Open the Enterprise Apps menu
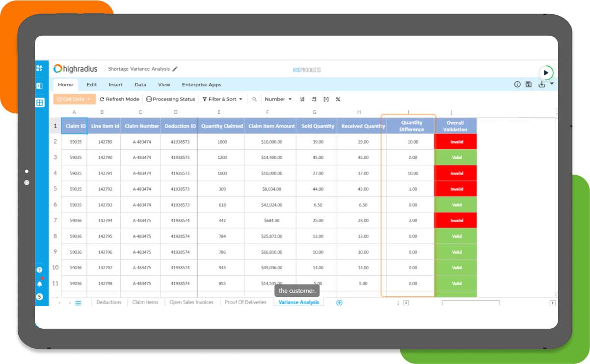 (x=201, y=84)
